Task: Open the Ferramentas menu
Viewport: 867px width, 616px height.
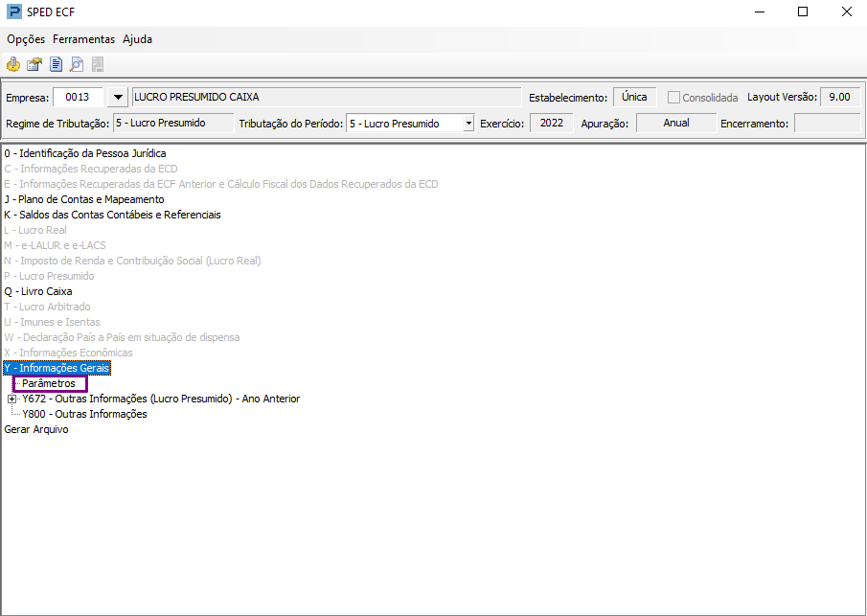Action: click(84, 39)
